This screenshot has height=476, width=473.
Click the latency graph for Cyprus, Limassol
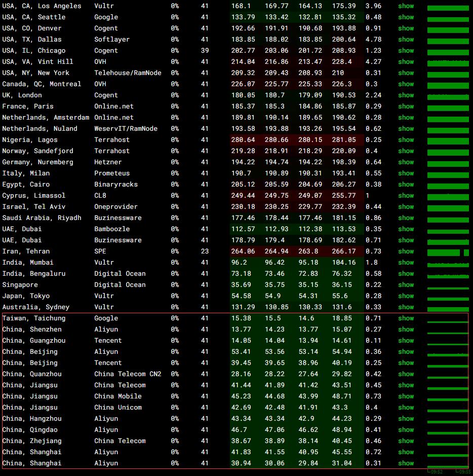tap(448, 197)
